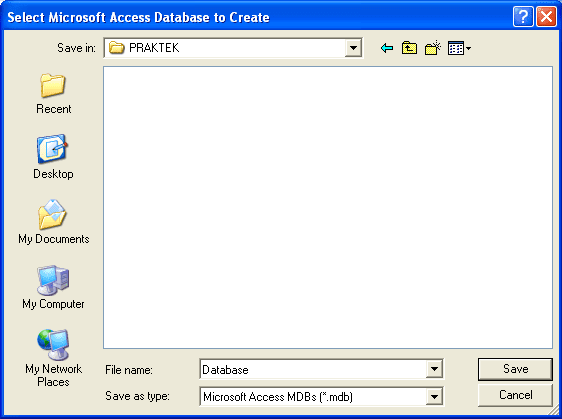Expand the File name dropdown arrow

click(x=434, y=369)
